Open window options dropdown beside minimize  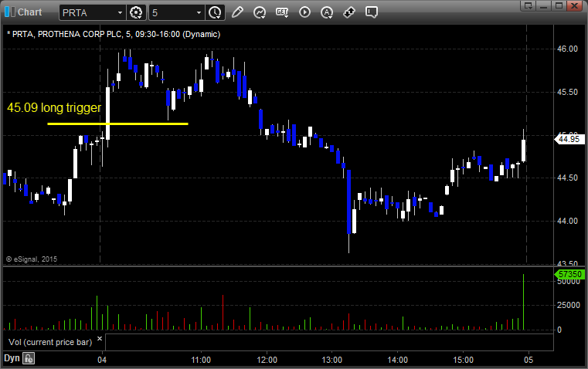click(529, 5)
